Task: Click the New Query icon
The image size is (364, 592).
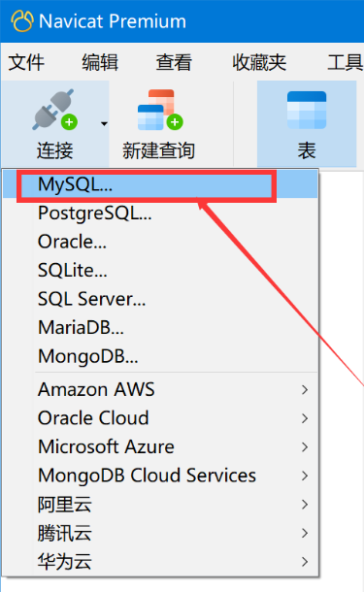Action: point(160,110)
